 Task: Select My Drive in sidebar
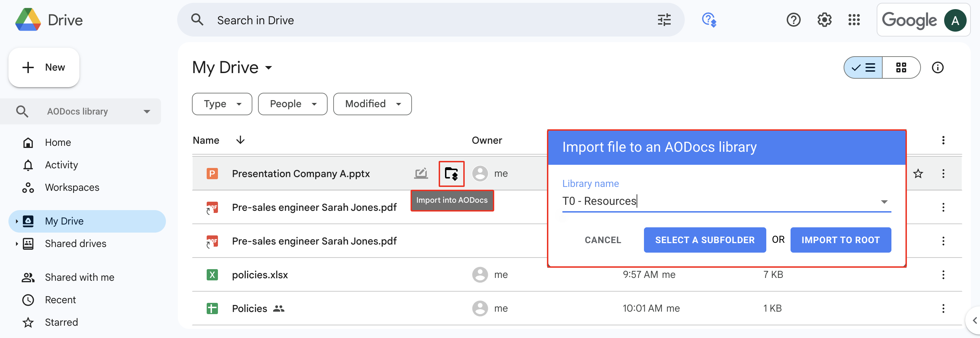pos(87,221)
